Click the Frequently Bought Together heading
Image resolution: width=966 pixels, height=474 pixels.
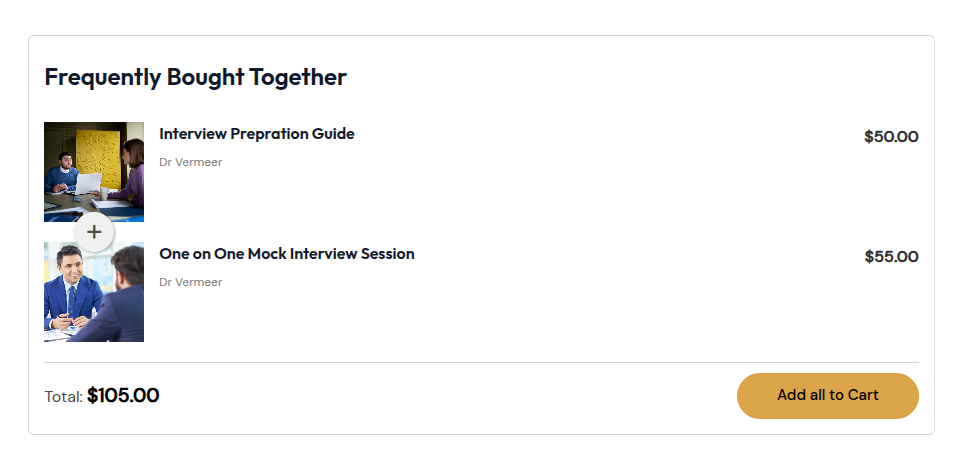coord(195,77)
